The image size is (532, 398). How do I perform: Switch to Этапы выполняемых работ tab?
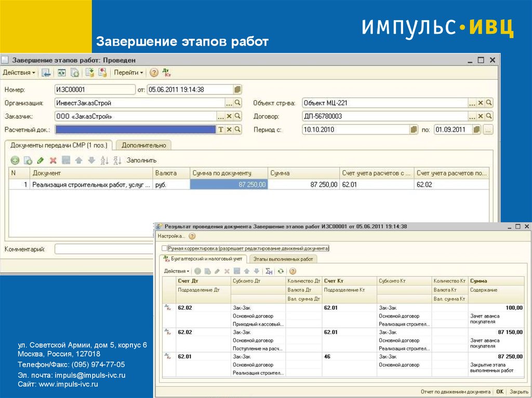point(283,259)
